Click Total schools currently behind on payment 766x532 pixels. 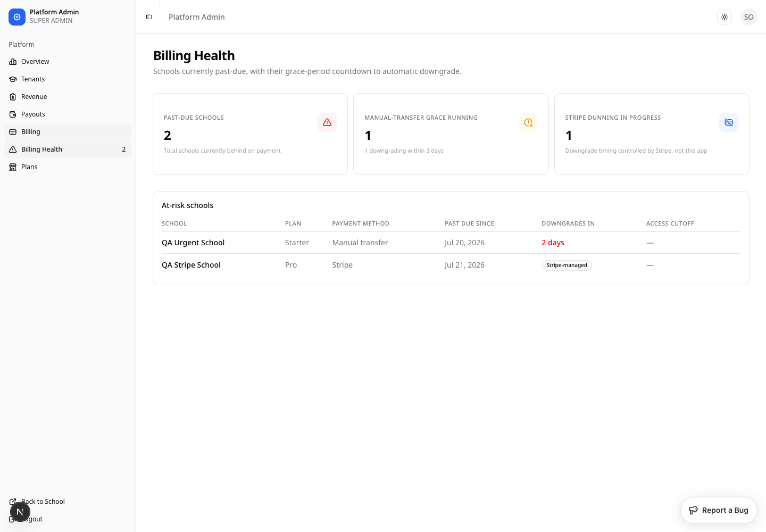point(222,151)
